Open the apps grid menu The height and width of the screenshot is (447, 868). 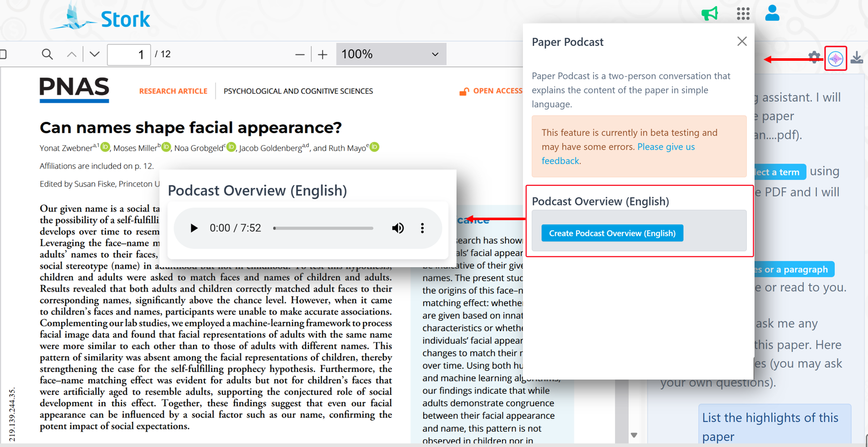[x=743, y=13]
